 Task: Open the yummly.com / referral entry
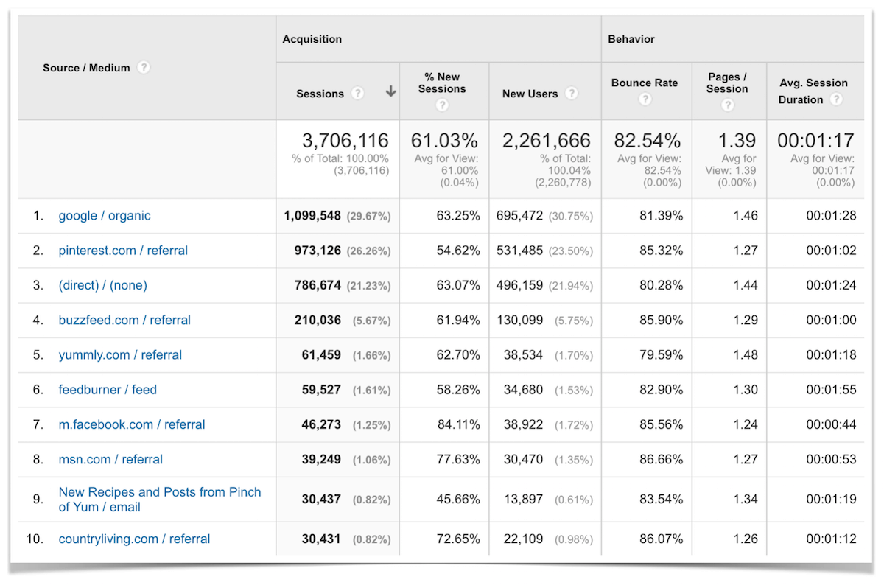pos(120,354)
